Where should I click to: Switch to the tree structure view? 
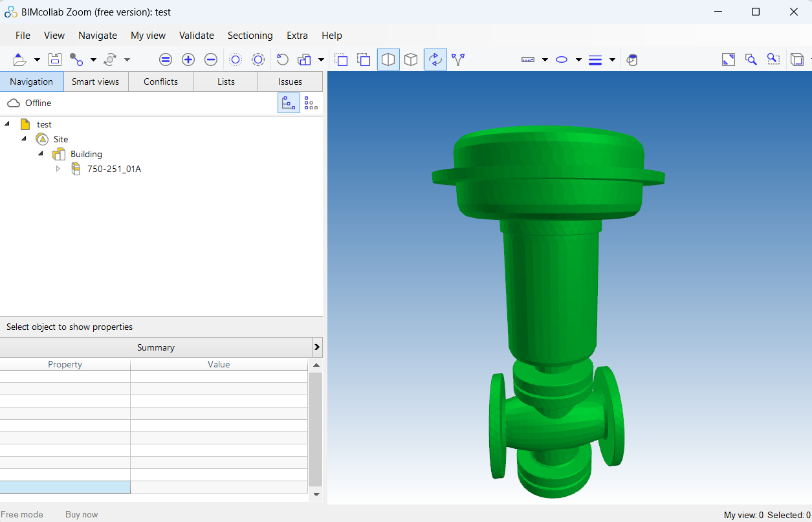(x=289, y=103)
